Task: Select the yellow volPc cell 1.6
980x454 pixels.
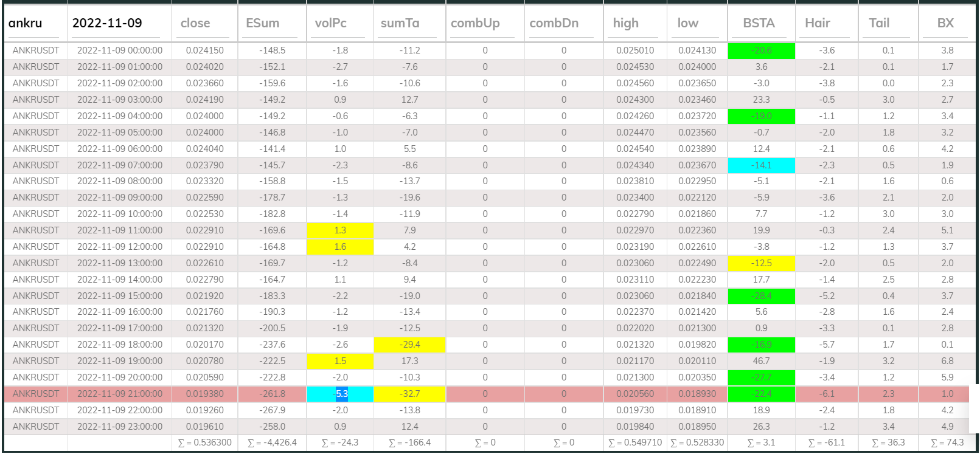Action: pyautogui.click(x=340, y=247)
